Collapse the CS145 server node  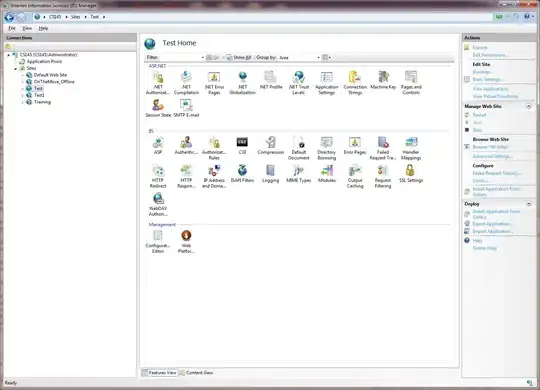pyautogui.click(x=9, y=55)
